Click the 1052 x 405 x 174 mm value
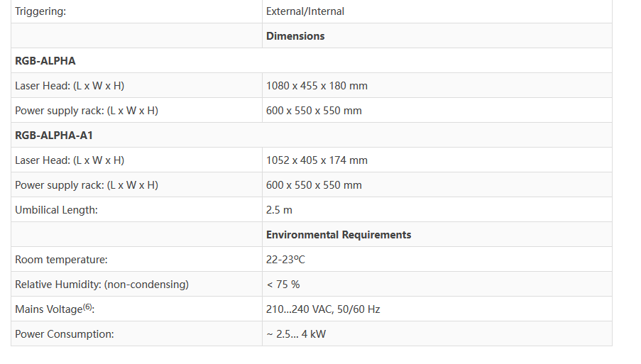Image resolution: width=641 pixels, height=364 pixels. 317,160
